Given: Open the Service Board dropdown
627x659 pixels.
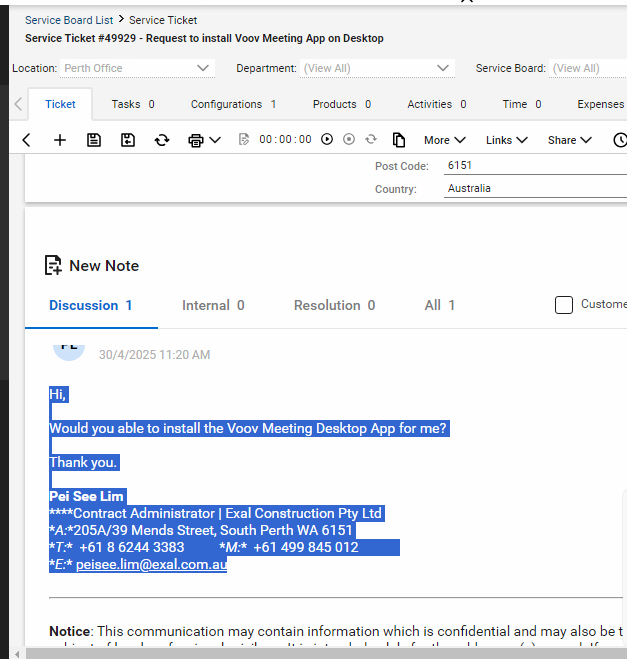Looking at the screenshot, I should point(588,68).
